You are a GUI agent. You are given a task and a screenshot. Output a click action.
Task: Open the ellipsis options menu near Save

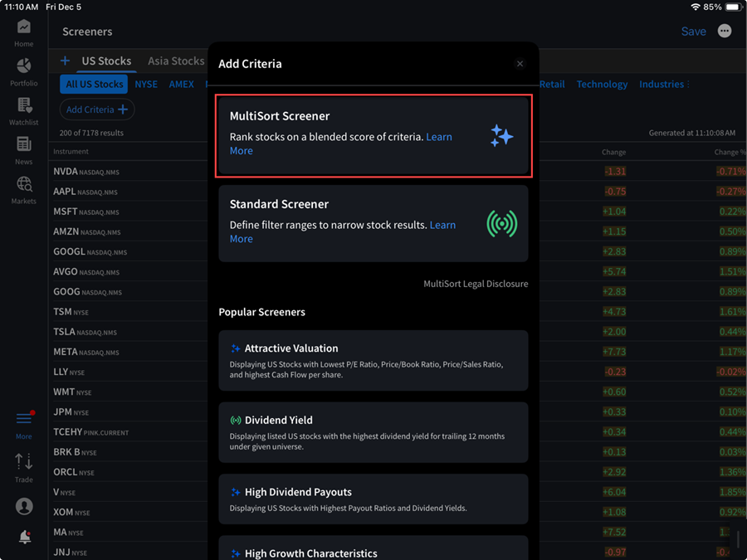click(724, 31)
